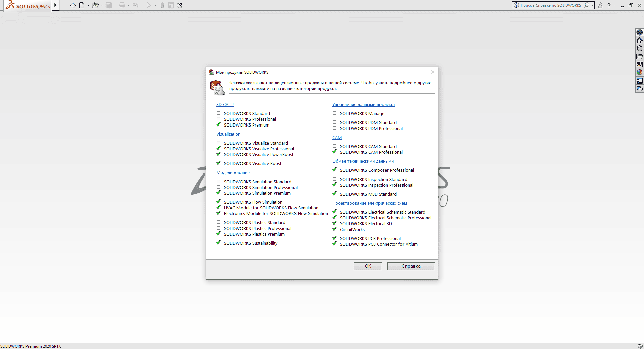
Task: Open the Options gear icon
Action: [x=180, y=5]
